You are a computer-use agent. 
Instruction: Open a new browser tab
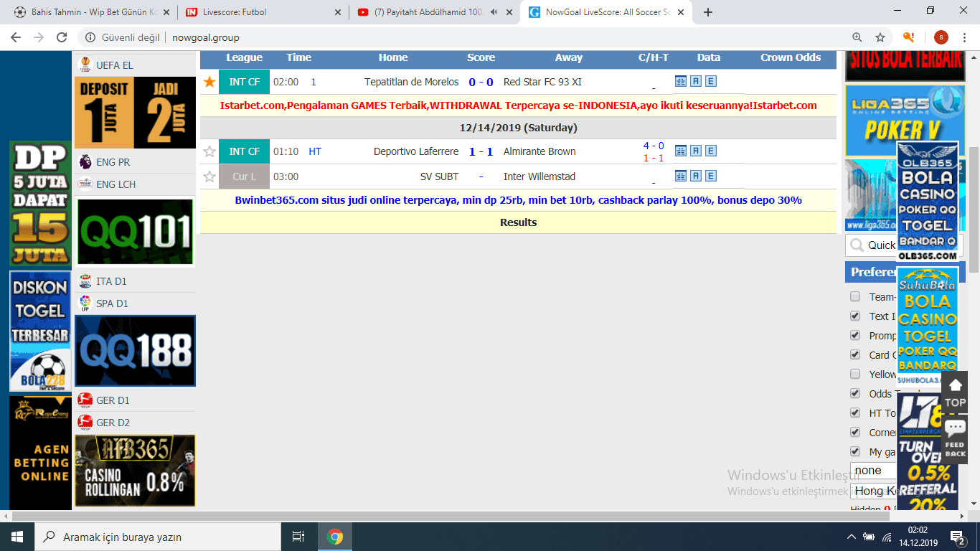pos(708,12)
